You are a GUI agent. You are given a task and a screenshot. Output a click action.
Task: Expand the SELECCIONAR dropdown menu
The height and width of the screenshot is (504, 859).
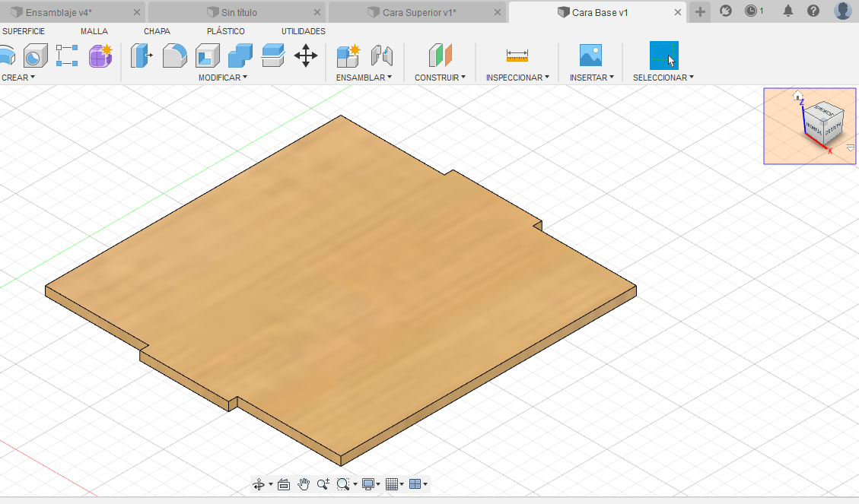pos(663,78)
